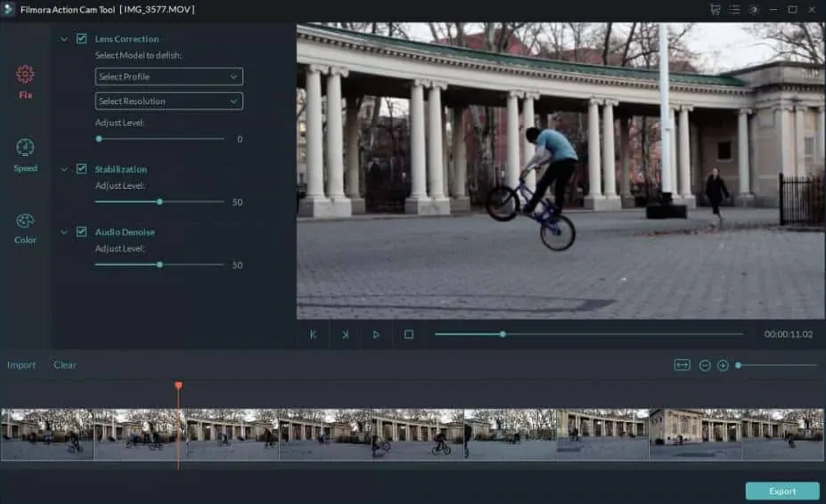
Task: Collapse the Stabilization section chevron
Action: [x=64, y=169]
